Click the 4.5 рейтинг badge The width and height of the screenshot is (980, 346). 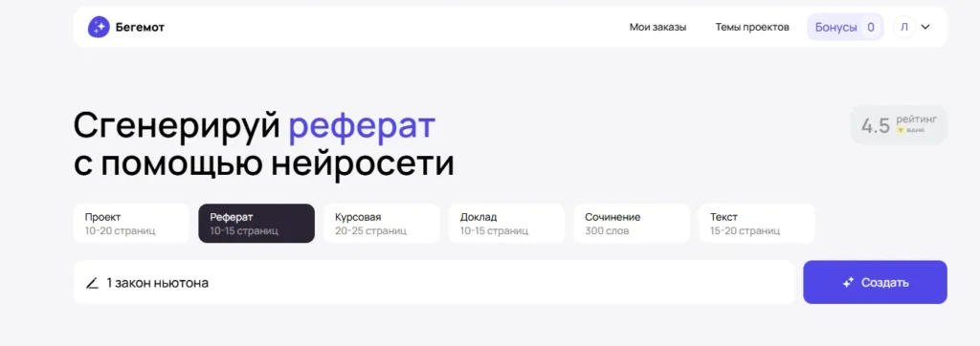point(899,125)
